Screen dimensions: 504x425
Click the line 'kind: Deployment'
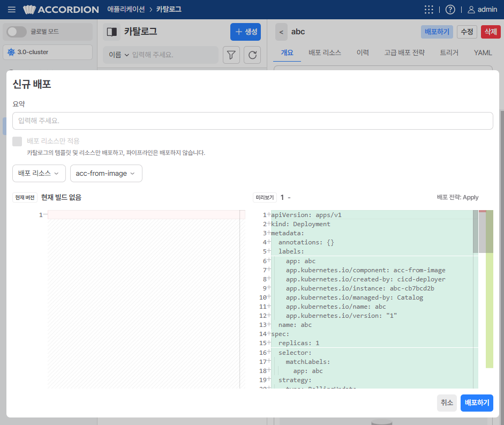pyautogui.click(x=300, y=224)
